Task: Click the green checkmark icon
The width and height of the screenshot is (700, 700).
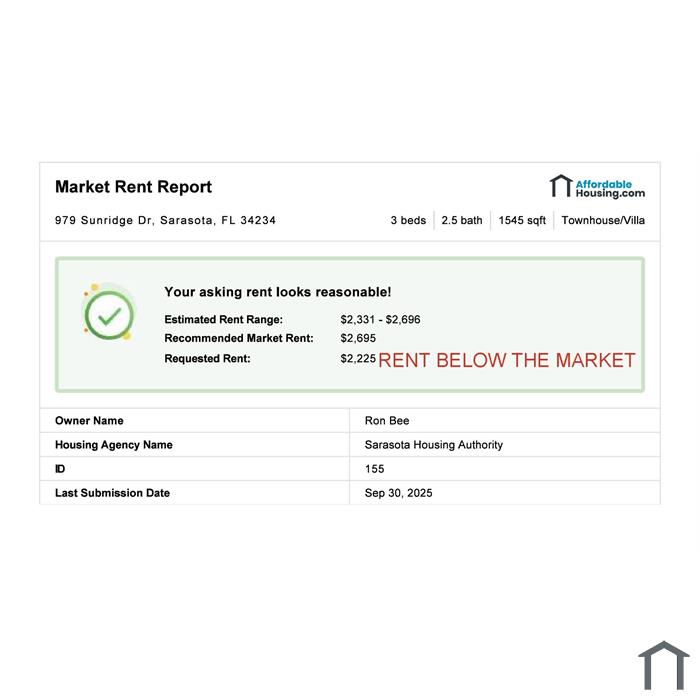Action: click(x=109, y=315)
